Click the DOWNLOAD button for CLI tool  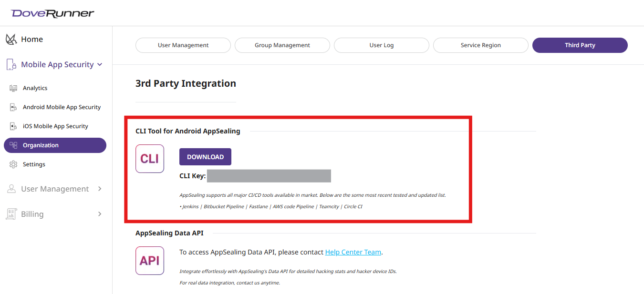point(205,157)
